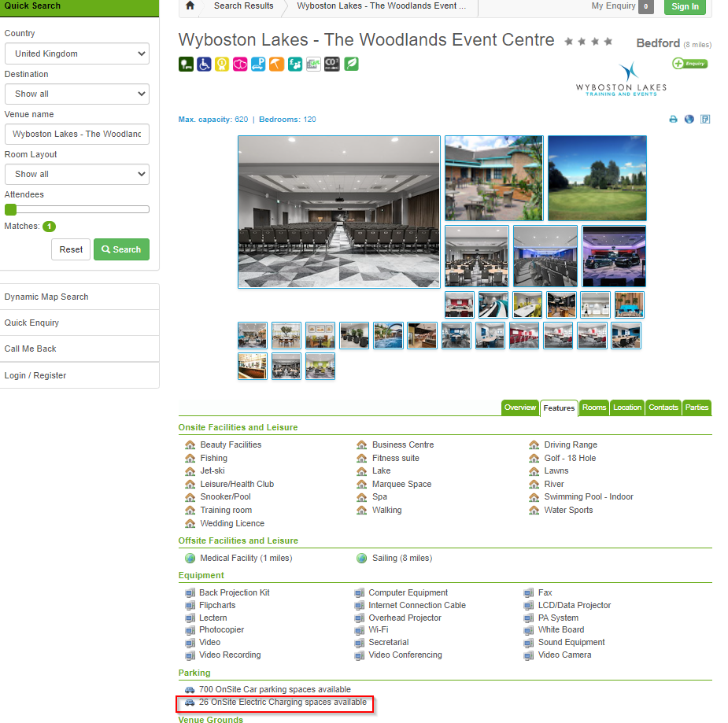Open the swimming pool thumbnail
The image size is (728, 723).
point(388,336)
